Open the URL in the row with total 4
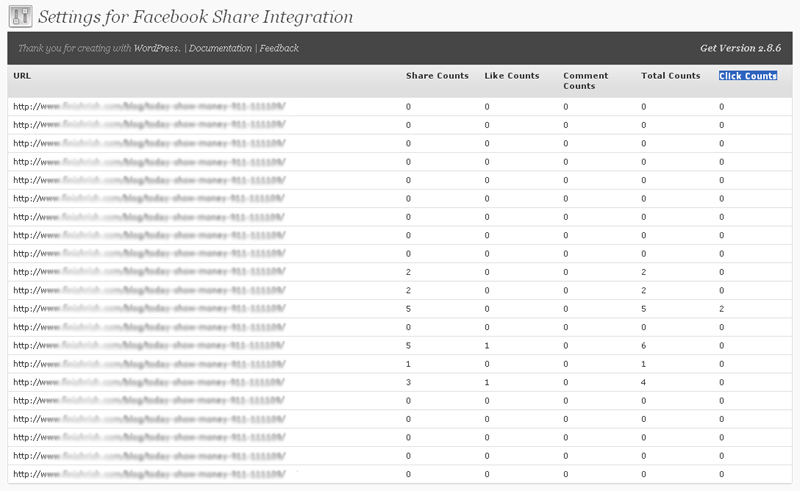This screenshot has height=491, width=800. click(x=149, y=382)
